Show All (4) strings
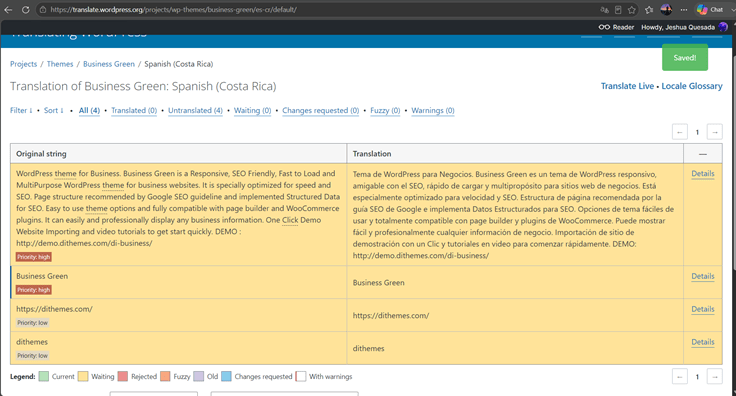 coord(89,110)
